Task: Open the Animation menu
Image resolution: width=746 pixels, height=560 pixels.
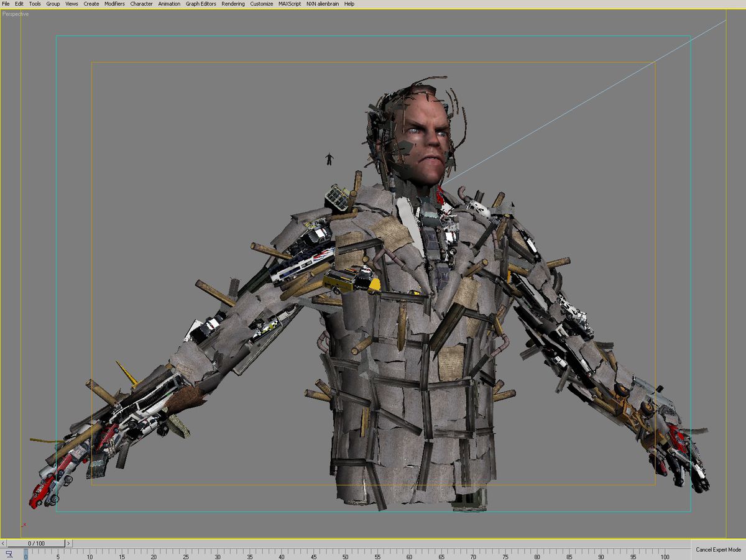Action: coord(168,4)
